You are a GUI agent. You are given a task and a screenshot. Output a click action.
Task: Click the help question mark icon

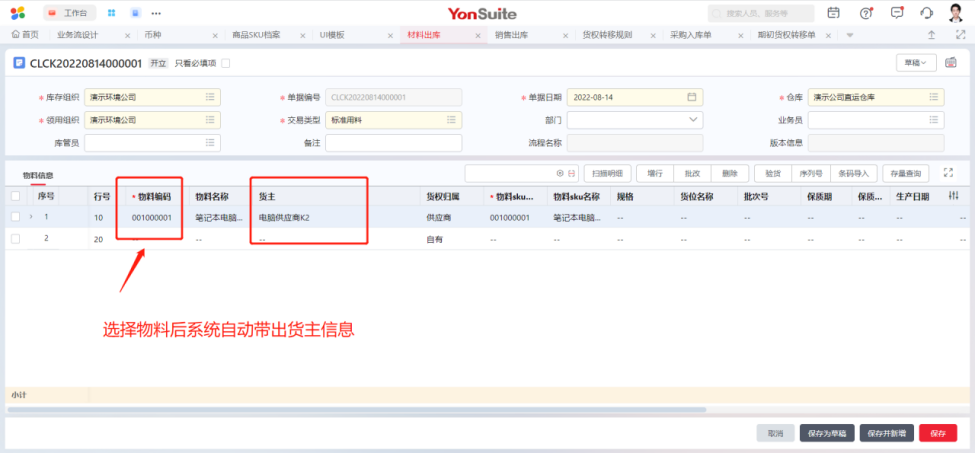(x=866, y=13)
